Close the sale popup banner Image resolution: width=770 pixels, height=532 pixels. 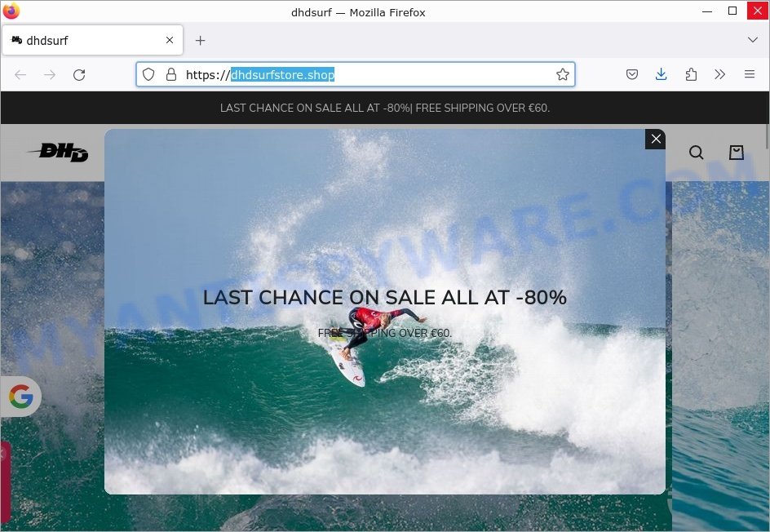656,139
